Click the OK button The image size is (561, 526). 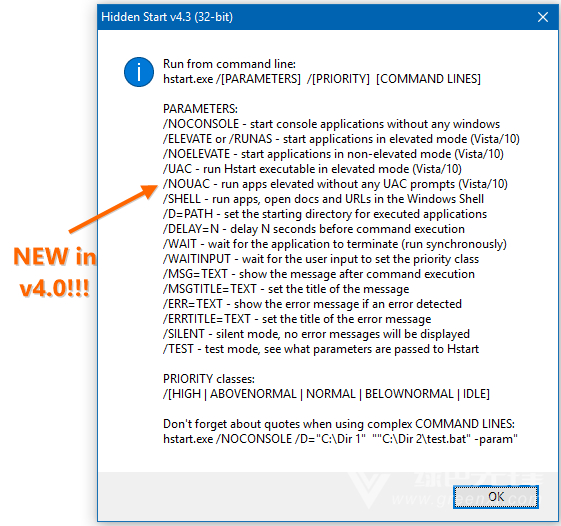[x=496, y=497]
